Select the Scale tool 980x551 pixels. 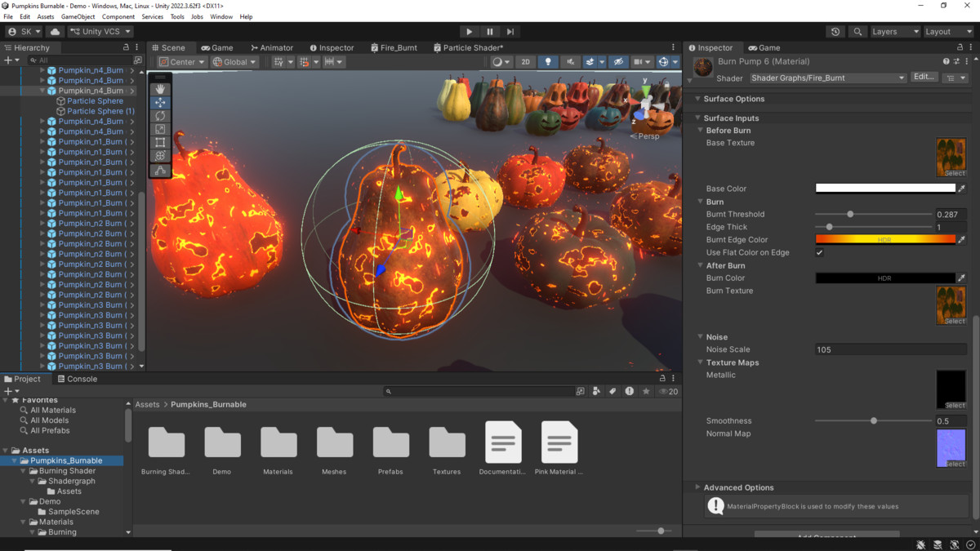(x=160, y=129)
